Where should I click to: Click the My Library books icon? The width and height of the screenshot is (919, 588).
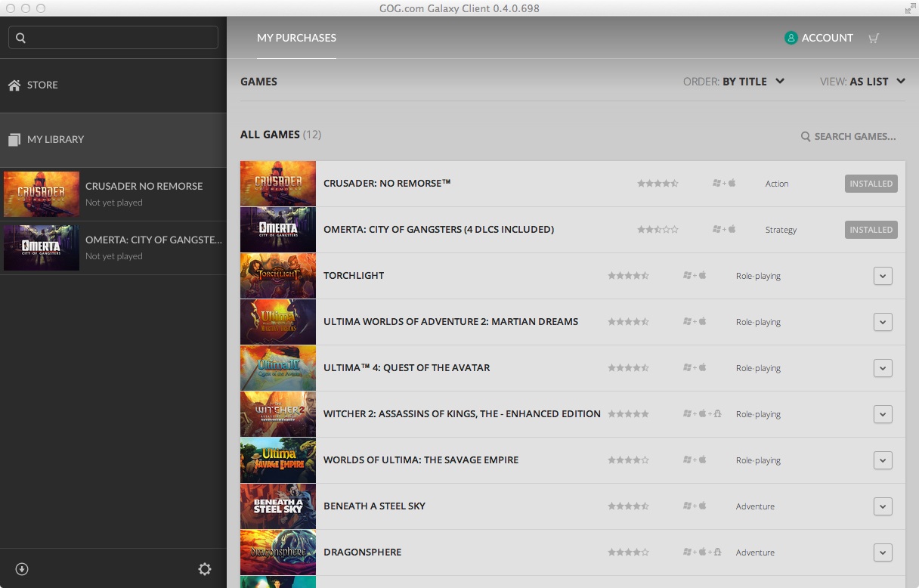14,140
